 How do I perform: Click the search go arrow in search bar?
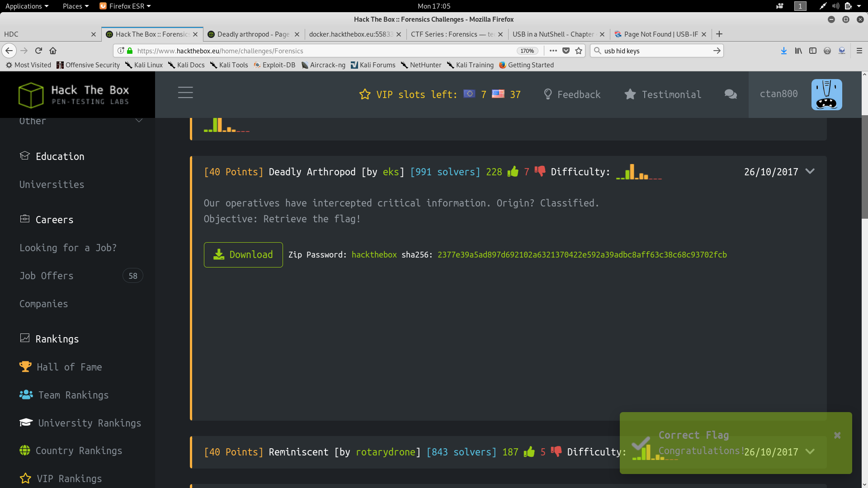click(717, 51)
